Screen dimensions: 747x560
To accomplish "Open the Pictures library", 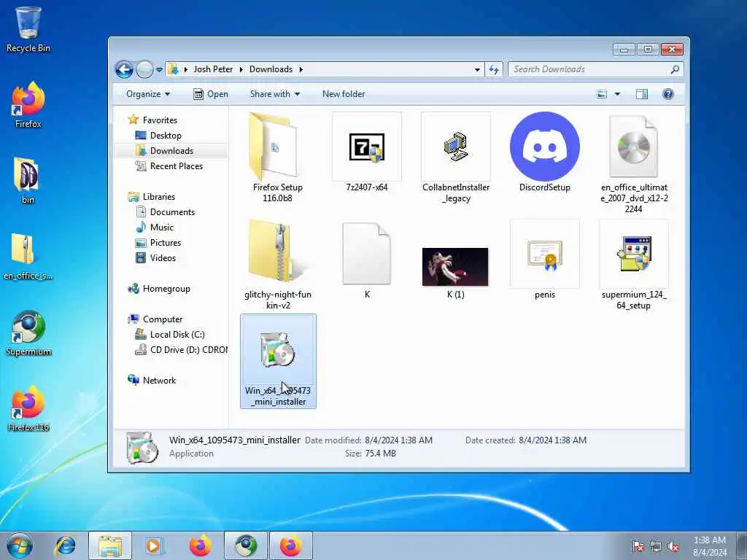I will tap(165, 242).
